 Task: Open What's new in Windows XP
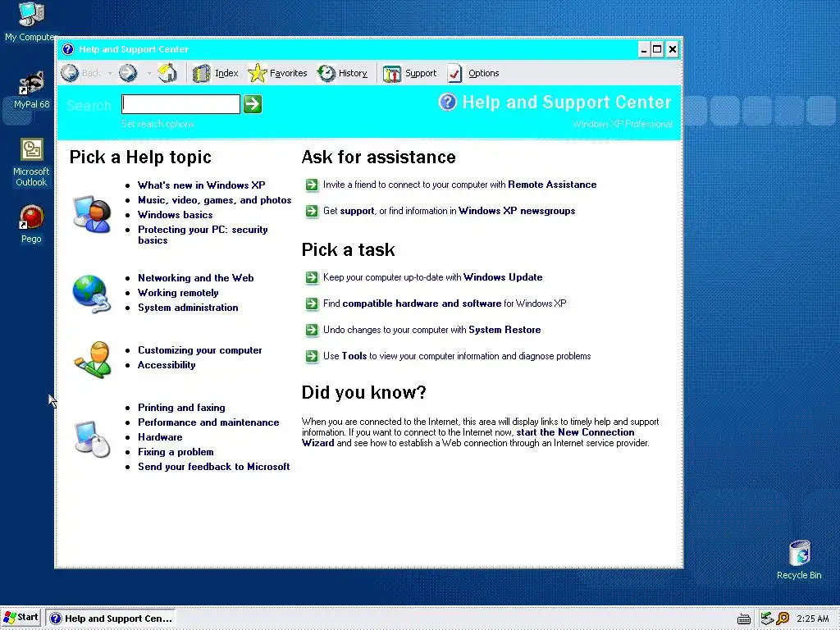pyautogui.click(x=202, y=185)
